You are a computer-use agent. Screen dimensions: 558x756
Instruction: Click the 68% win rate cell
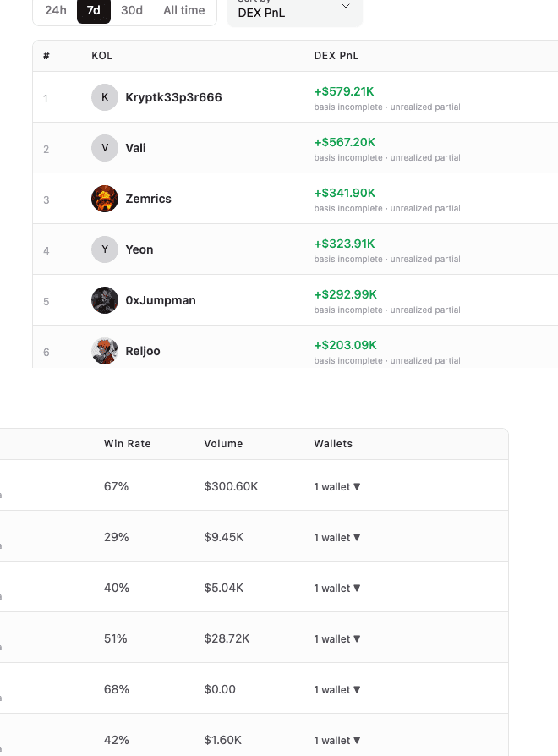(116, 689)
